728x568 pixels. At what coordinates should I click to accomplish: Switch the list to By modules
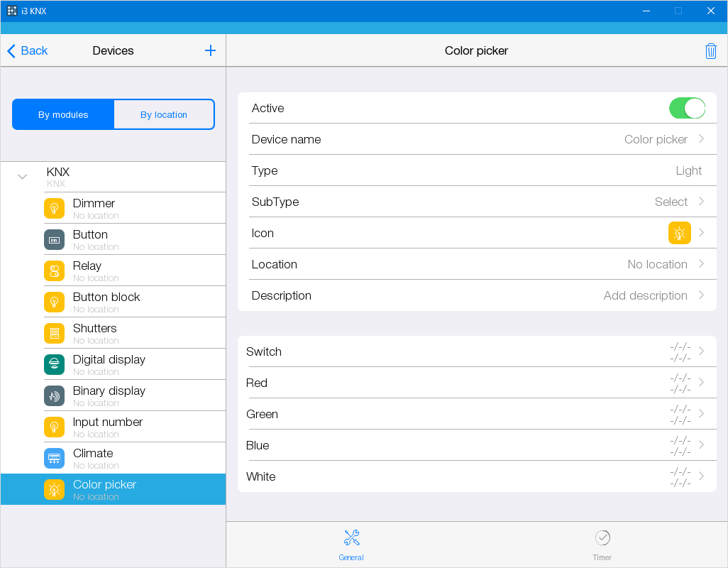tap(63, 114)
